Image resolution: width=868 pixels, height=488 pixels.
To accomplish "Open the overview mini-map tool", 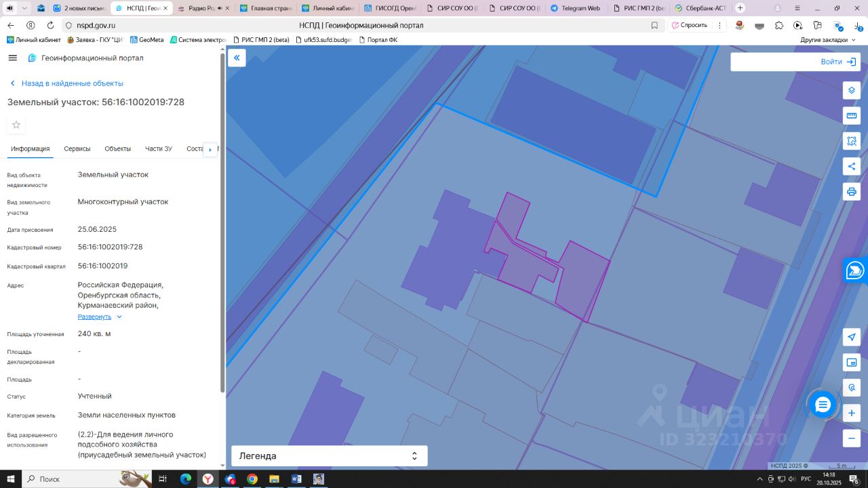I will coord(852,363).
